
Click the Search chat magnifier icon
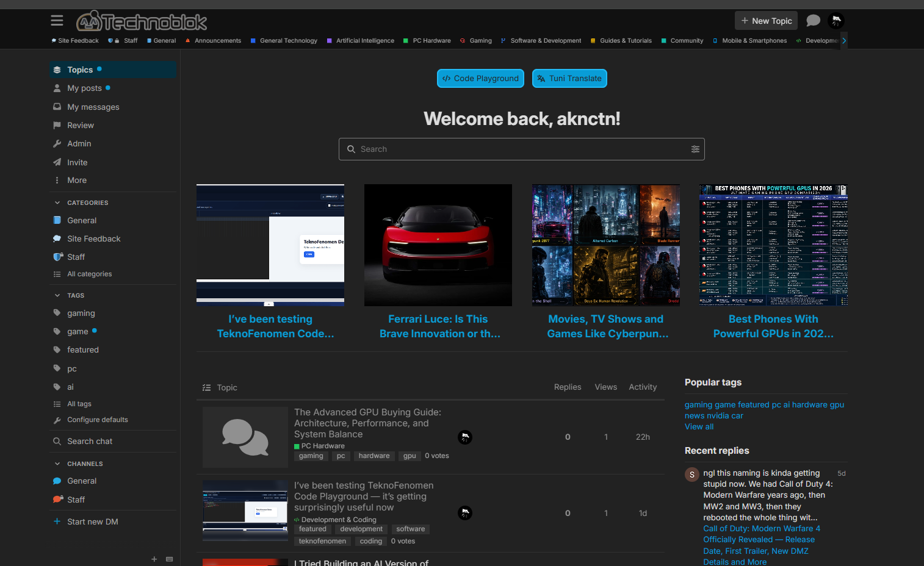click(57, 442)
